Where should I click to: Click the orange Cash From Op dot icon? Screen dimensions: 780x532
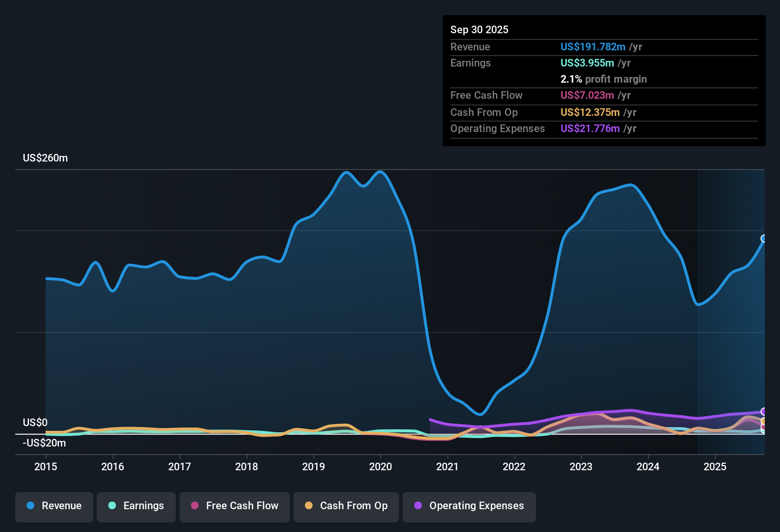point(309,506)
